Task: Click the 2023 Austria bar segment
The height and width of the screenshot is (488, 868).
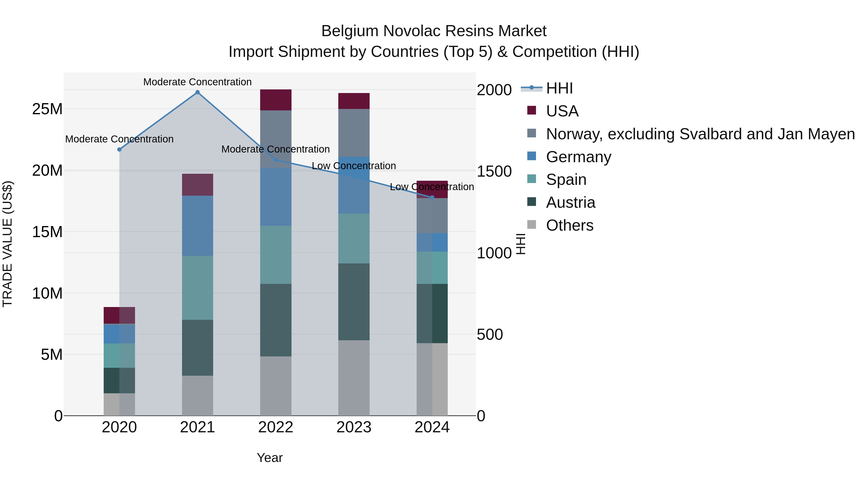Action: [x=354, y=302]
